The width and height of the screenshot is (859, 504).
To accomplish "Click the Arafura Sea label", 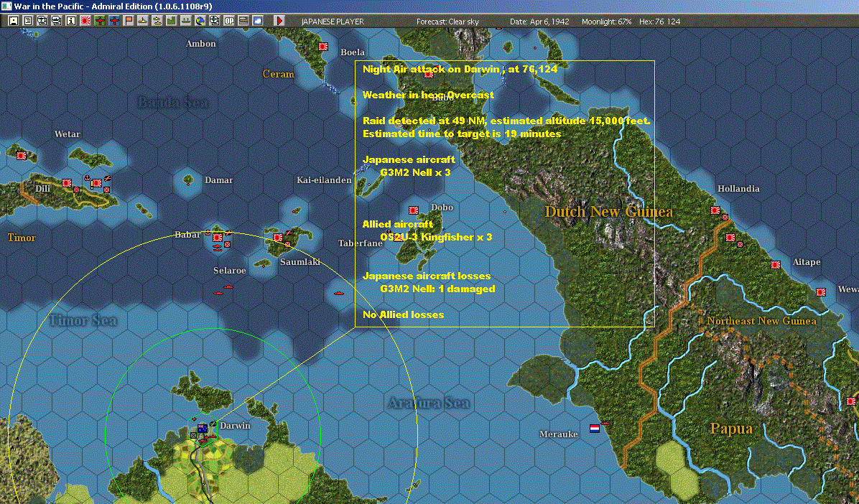I will 429,403.
